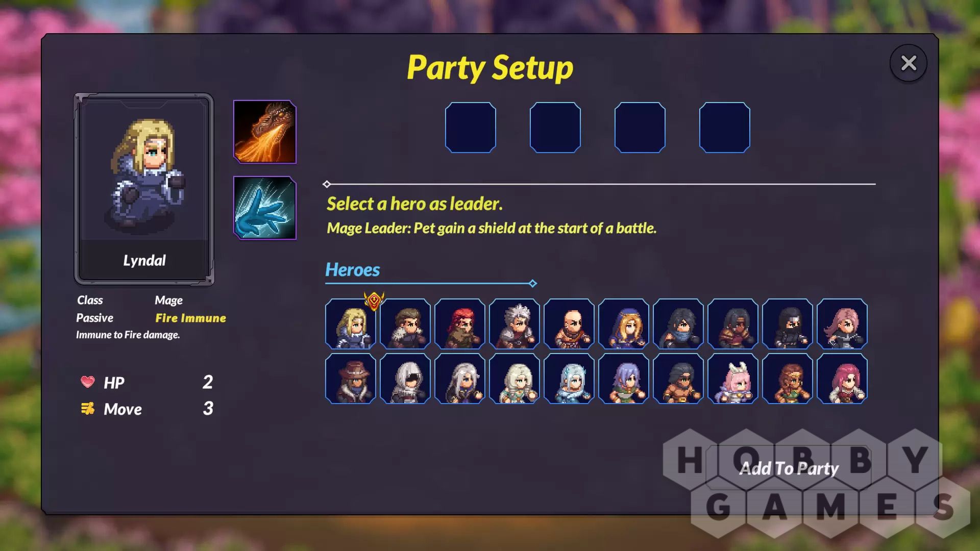Select the bald monk hero portrait

(x=569, y=324)
